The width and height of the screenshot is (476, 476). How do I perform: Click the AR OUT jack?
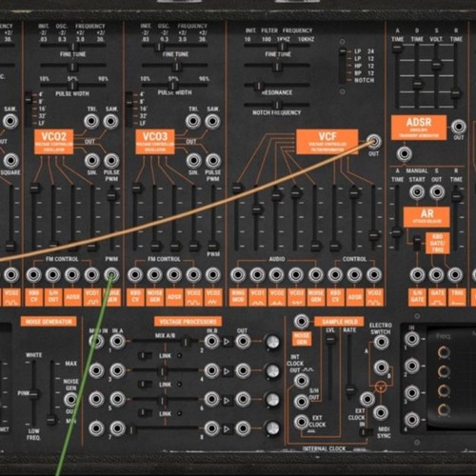click(x=437, y=191)
